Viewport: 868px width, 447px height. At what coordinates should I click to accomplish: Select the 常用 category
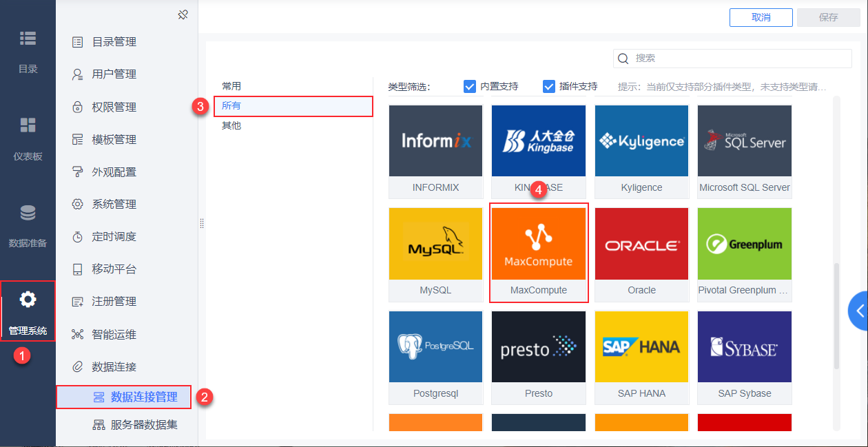coord(231,87)
